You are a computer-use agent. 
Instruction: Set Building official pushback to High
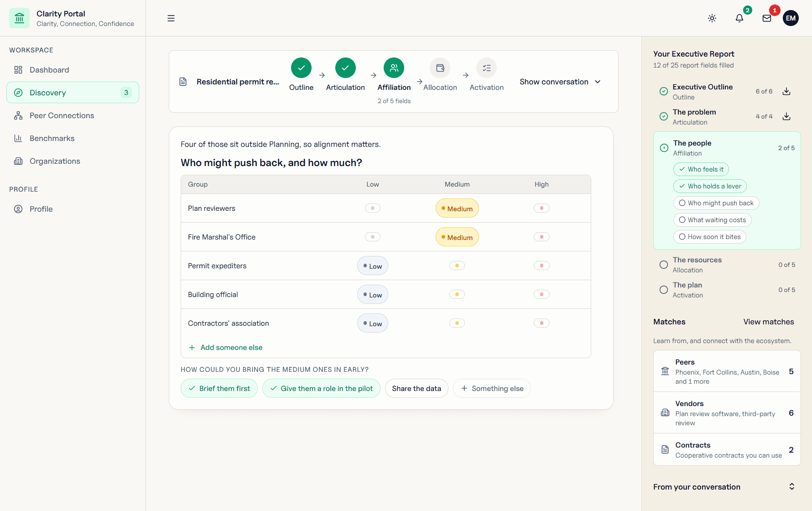pyautogui.click(x=541, y=294)
